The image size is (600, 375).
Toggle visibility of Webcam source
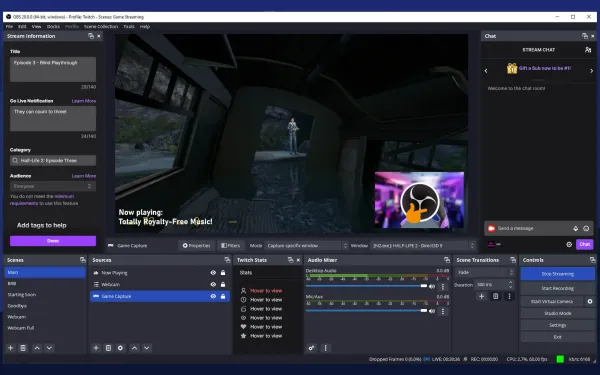click(x=213, y=285)
